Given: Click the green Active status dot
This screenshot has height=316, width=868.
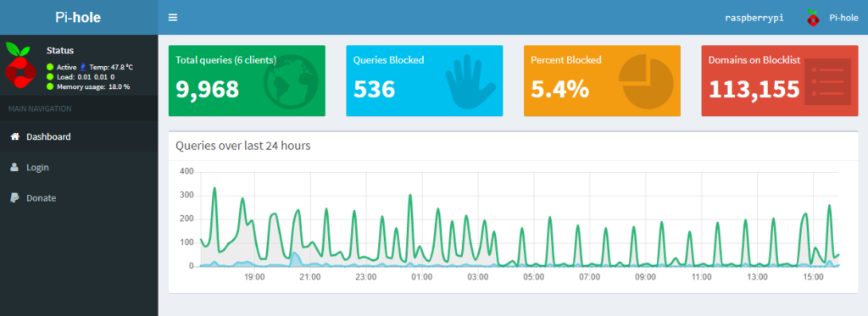Looking at the screenshot, I should tap(50, 67).
